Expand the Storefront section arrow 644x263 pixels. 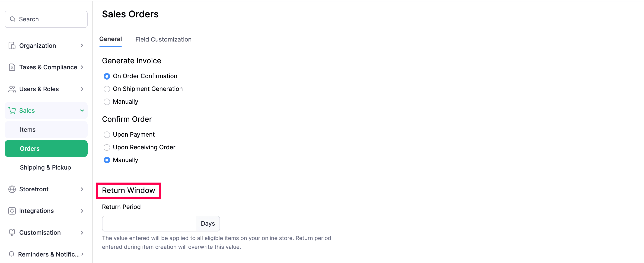82,189
